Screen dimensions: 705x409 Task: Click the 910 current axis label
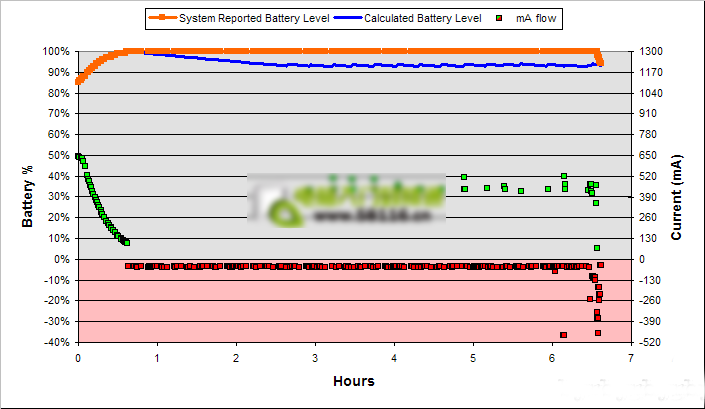click(648, 113)
